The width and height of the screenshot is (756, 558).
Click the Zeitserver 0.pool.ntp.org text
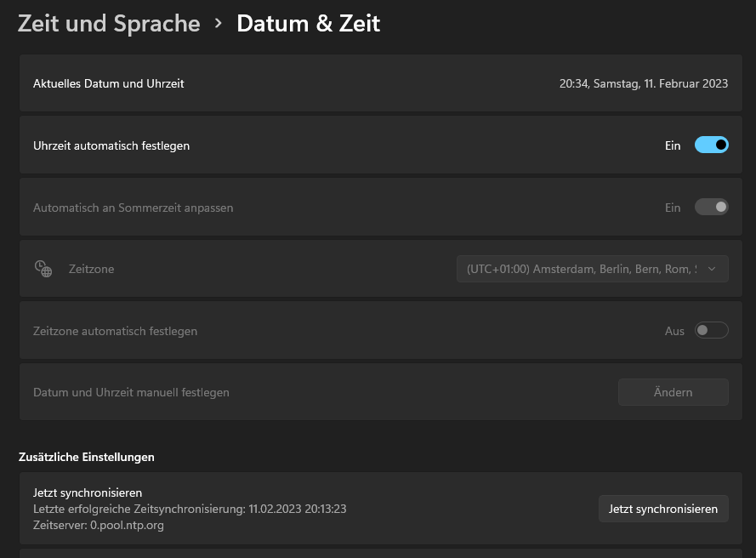[99, 525]
